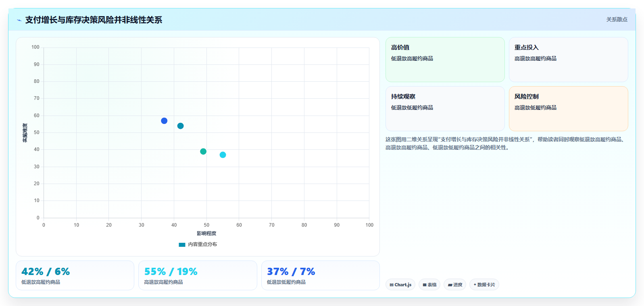Click the 低退款高履约商品 label under 42% / 6%
644x306 pixels.
[41, 282]
